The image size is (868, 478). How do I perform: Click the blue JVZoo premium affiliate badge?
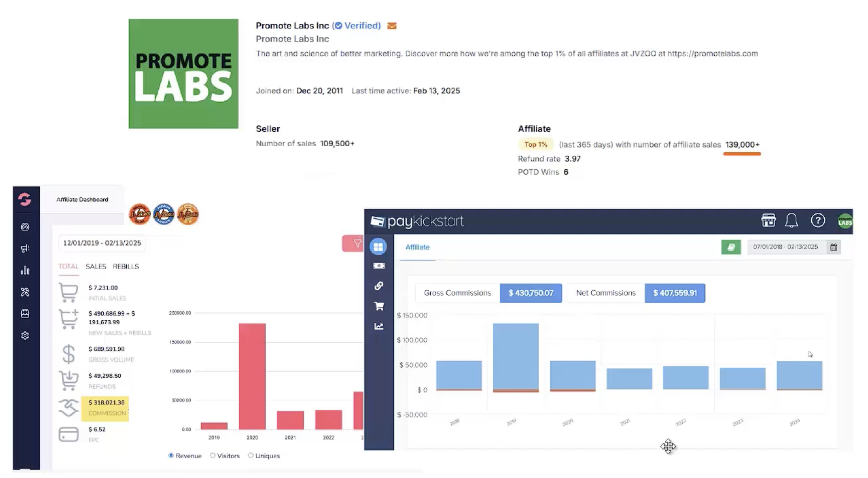pyautogui.click(x=164, y=214)
